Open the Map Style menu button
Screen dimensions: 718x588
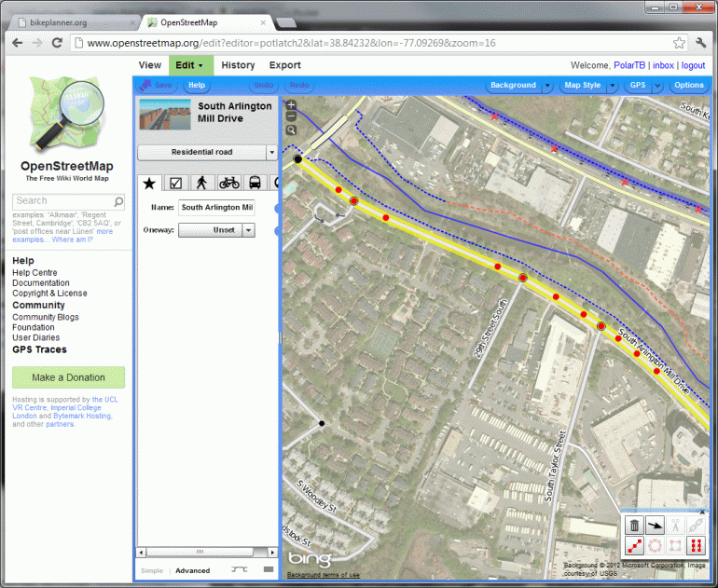pyautogui.click(x=583, y=85)
